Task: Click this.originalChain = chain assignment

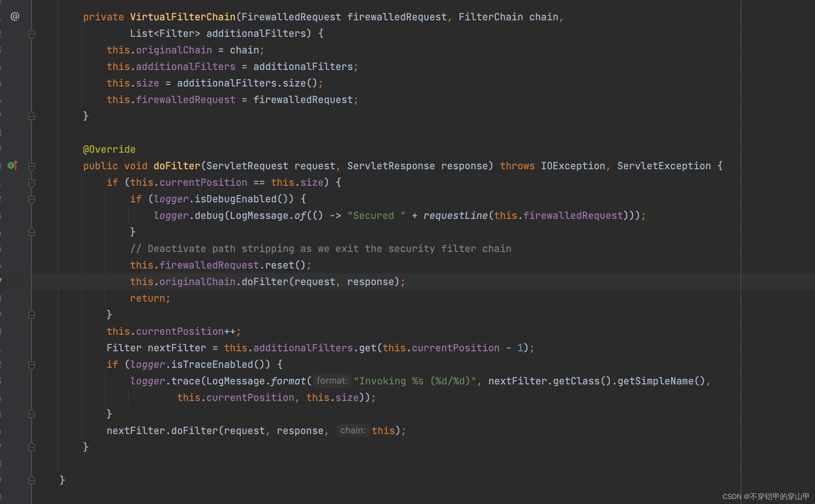Action: 186,50
